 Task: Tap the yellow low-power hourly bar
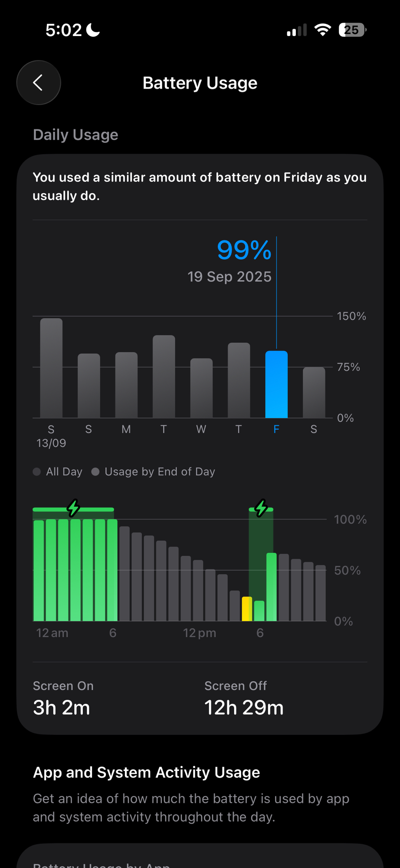pyautogui.click(x=247, y=609)
